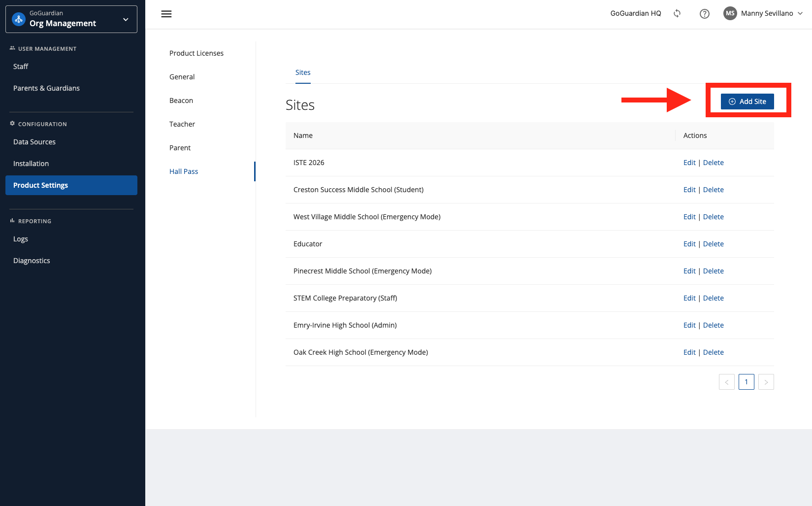Viewport: 812px width, 506px height.
Task: Switch to the Sites tab
Action: tap(303, 72)
